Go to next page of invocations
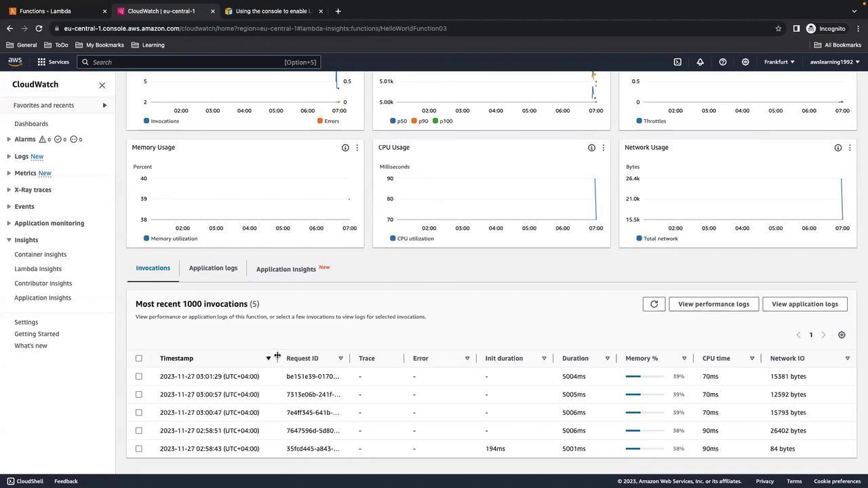The image size is (868, 488). coord(823,335)
